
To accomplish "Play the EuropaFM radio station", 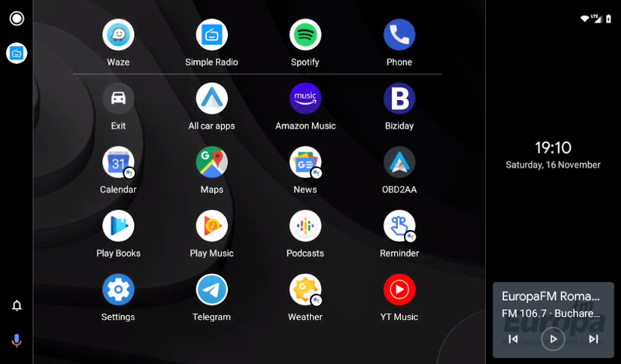I will (x=553, y=339).
